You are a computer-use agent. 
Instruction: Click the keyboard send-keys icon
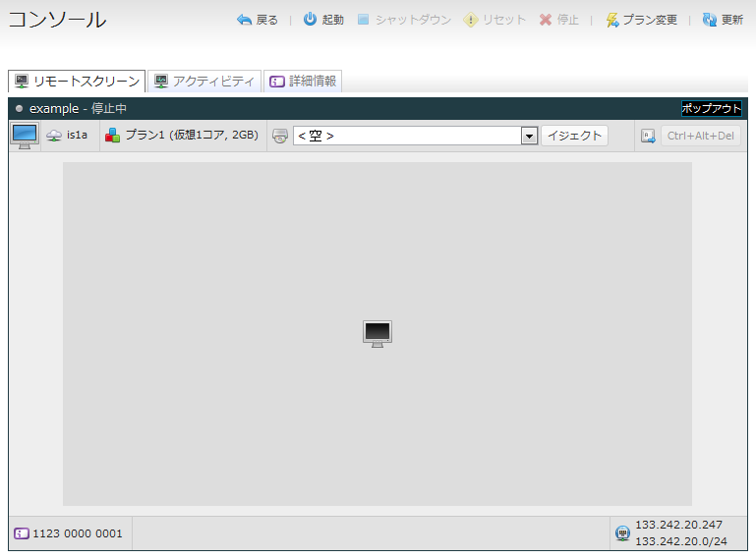(x=648, y=136)
